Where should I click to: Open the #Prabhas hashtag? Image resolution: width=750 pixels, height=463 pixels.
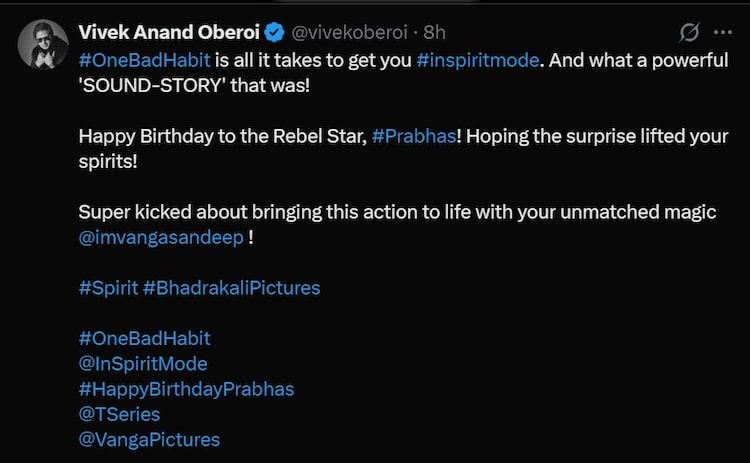click(x=413, y=136)
